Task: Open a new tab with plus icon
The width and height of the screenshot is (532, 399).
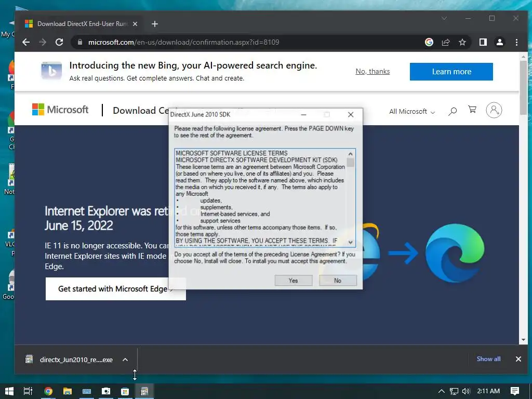Action: click(155, 24)
